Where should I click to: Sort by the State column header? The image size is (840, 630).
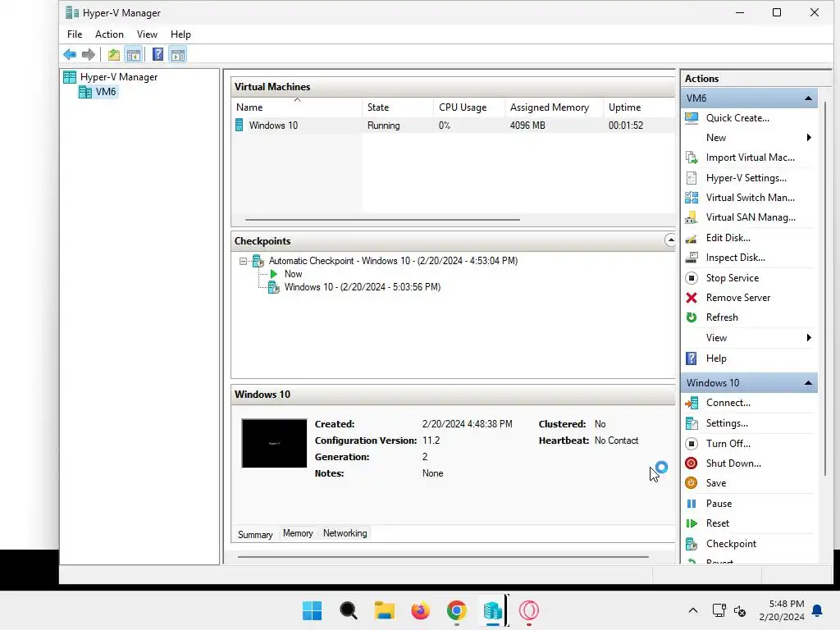[398, 107]
